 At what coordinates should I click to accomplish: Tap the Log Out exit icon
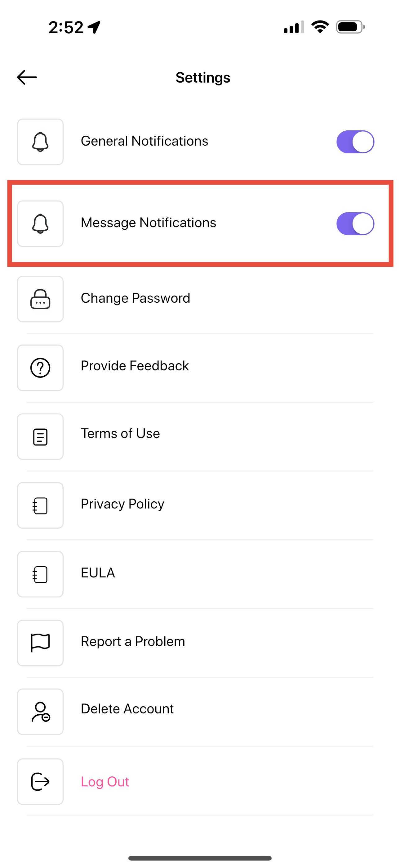click(40, 782)
